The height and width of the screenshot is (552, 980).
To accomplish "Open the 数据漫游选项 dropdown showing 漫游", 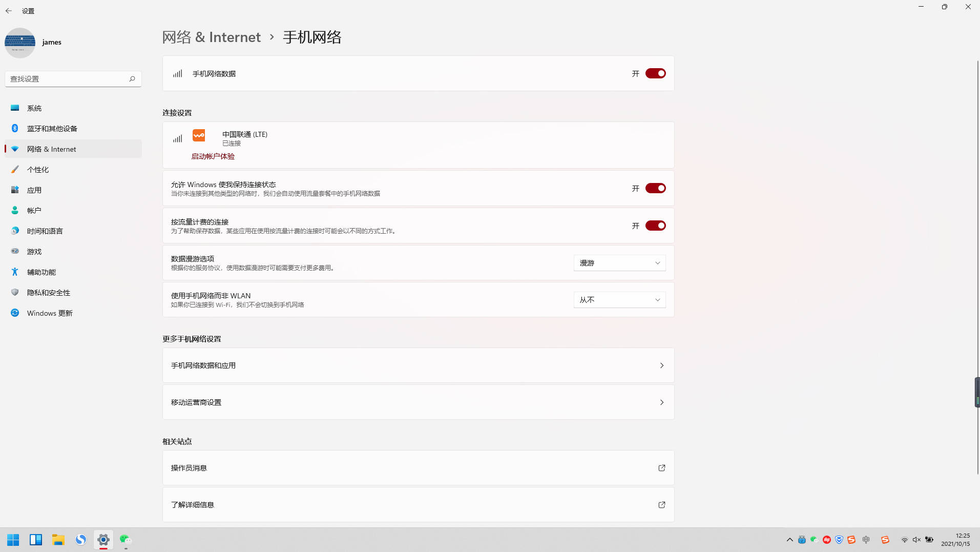I will click(x=619, y=262).
